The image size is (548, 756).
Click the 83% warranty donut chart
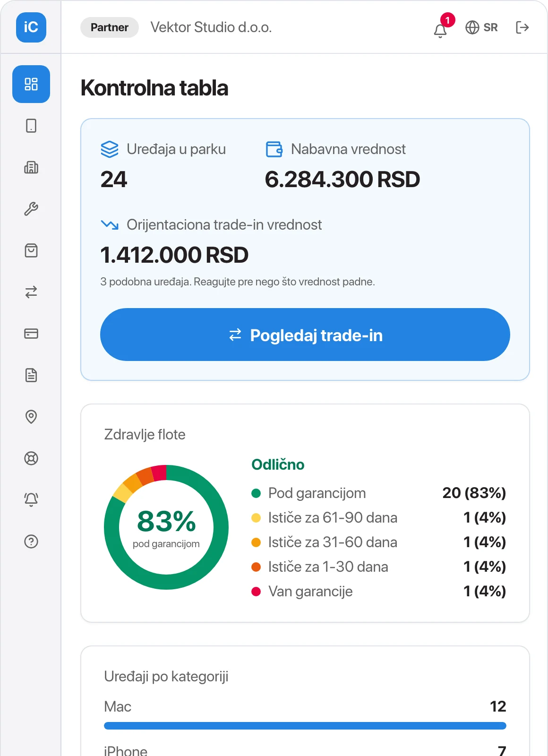[166, 527]
